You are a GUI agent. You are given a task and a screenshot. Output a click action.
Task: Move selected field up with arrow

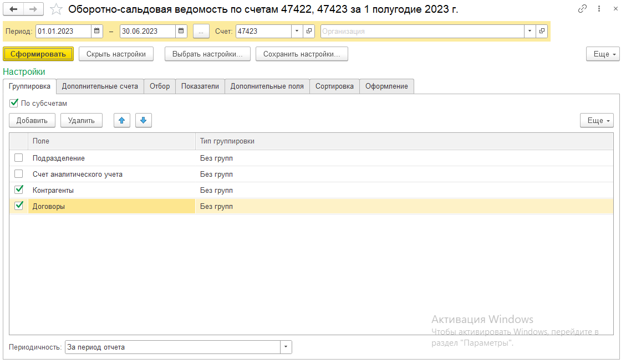coord(122,120)
